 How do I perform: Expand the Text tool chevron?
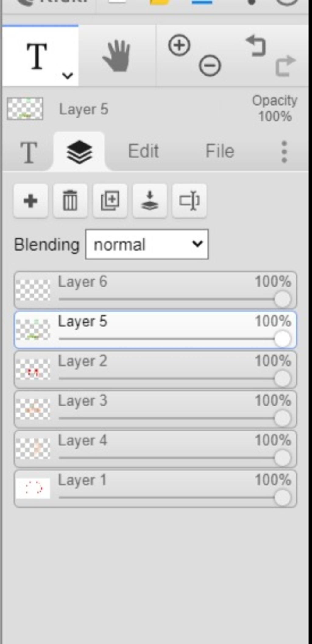point(67,75)
